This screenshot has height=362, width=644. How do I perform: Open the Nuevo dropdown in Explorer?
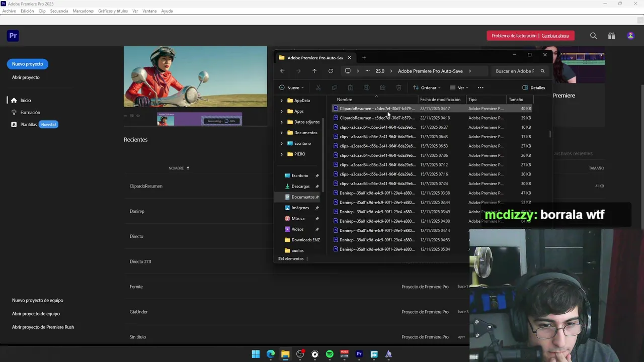pyautogui.click(x=291, y=87)
